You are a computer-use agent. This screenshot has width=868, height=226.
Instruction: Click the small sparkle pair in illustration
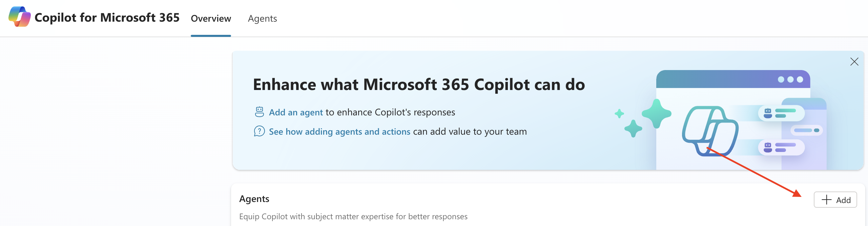tap(628, 123)
